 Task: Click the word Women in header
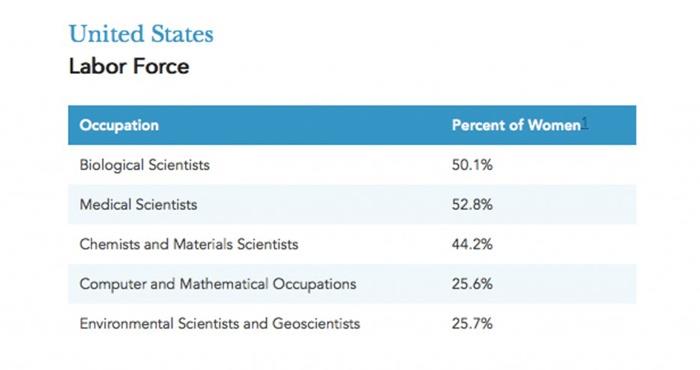click(554, 125)
